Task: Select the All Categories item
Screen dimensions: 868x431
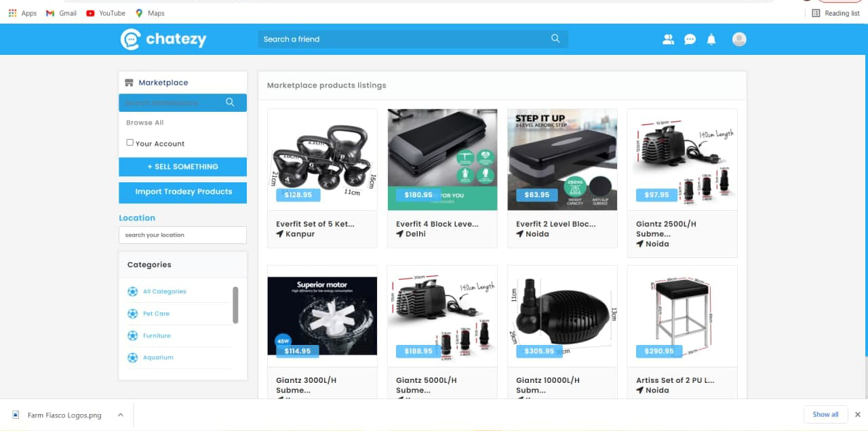Action: [164, 291]
